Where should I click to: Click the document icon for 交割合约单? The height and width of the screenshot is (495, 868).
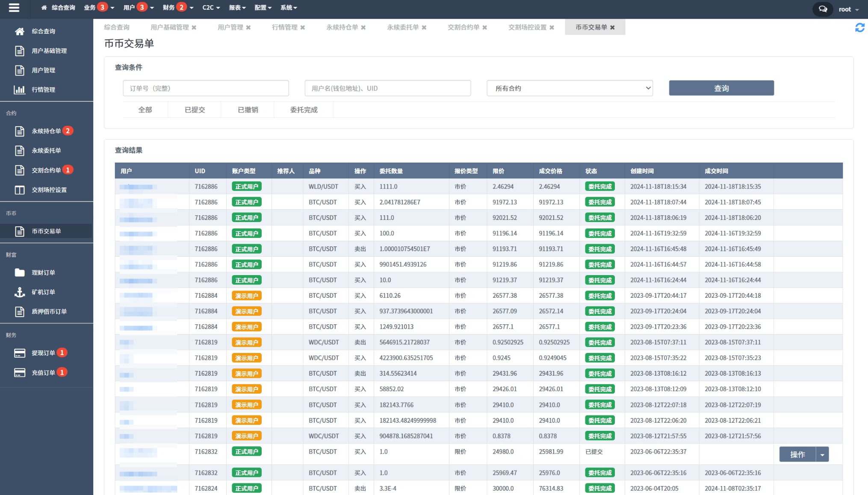pos(20,170)
